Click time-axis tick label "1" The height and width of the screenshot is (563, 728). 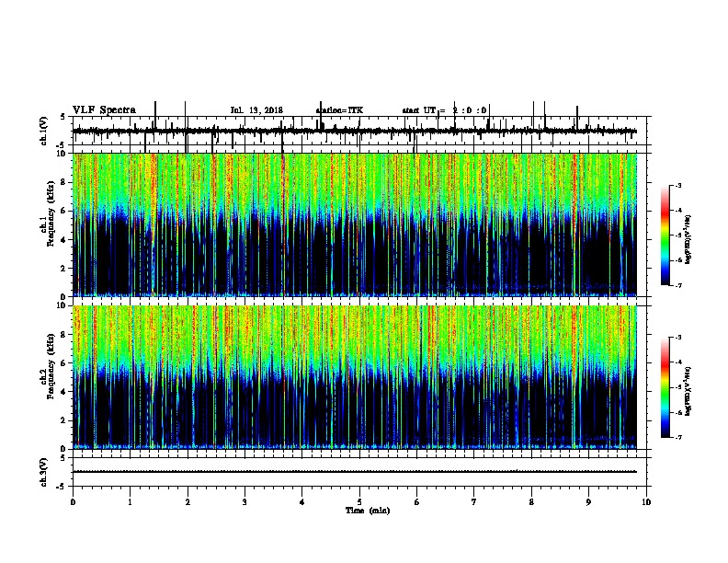point(130,502)
